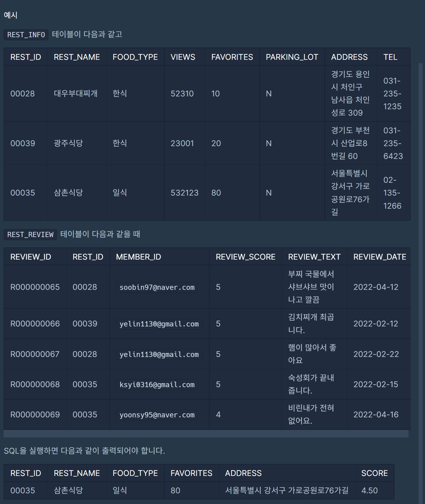This screenshot has height=504, width=425.
Task: Click phone number 031-235-1235
Action: coord(392,94)
